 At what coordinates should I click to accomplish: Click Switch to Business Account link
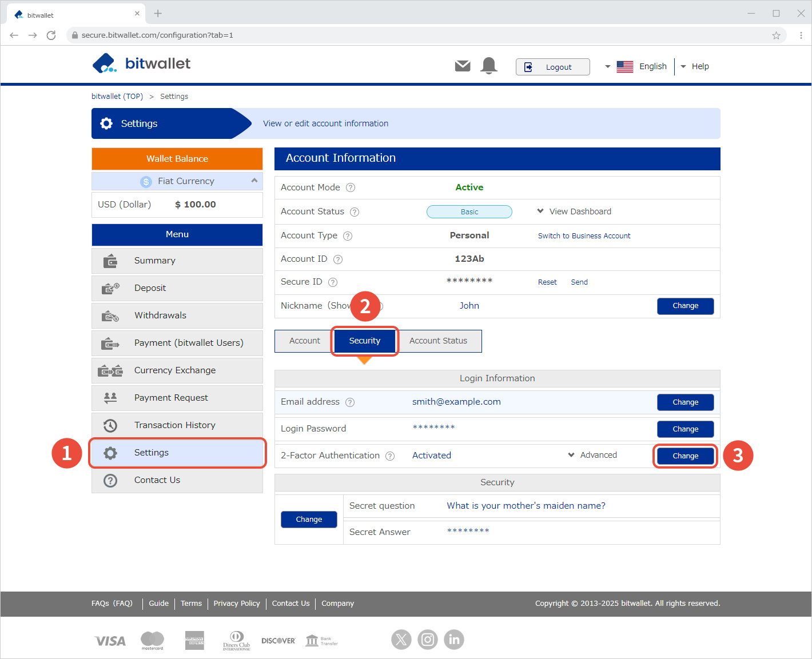pos(584,235)
